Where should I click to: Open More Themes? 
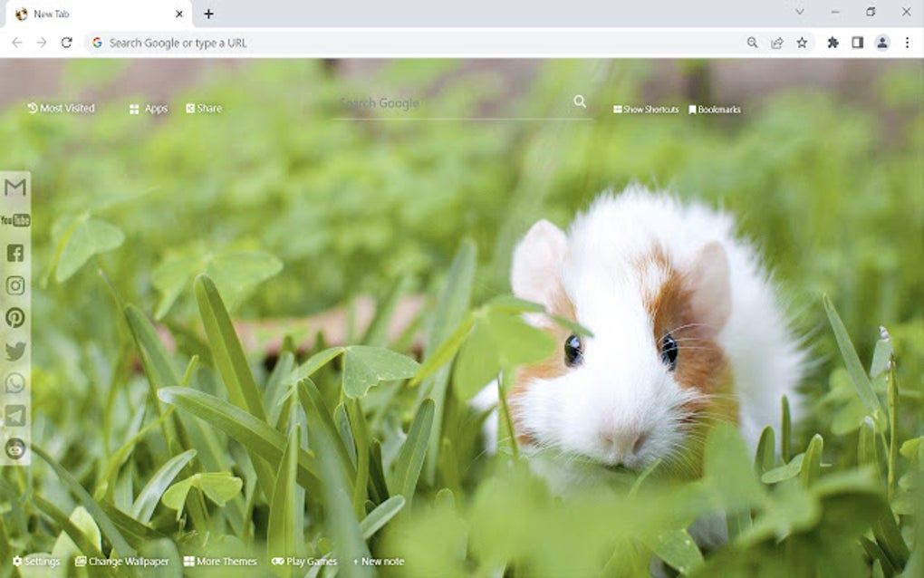(x=220, y=561)
